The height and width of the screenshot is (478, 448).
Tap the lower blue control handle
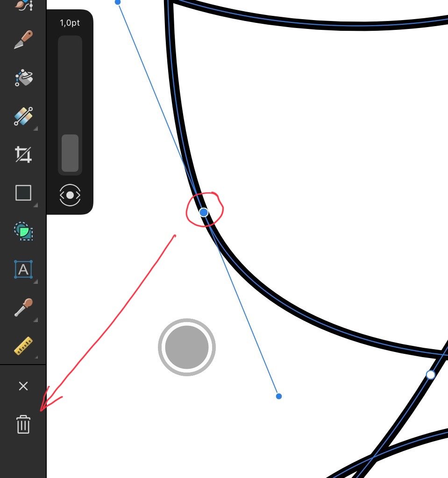pyautogui.click(x=278, y=396)
